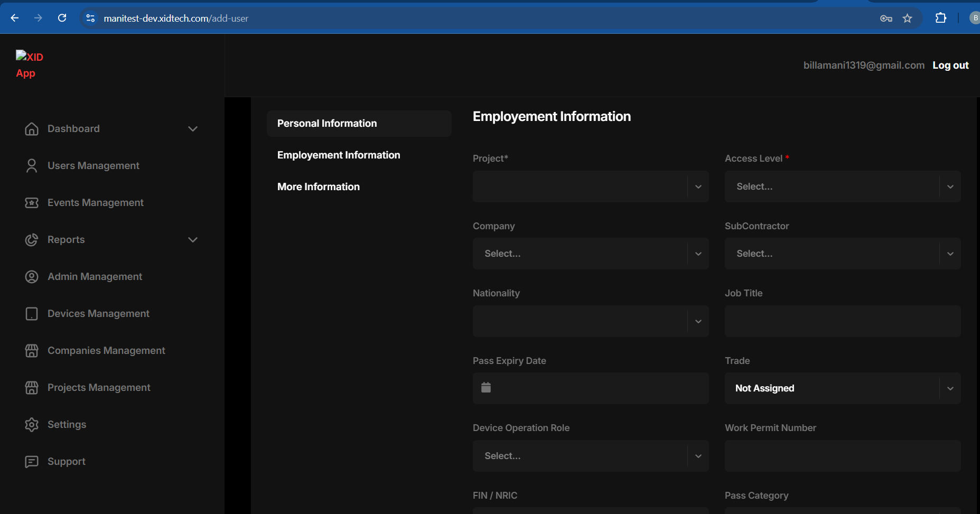Bookmark this page with star icon
The width and height of the screenshot is (980, 514).
point(907,18)
